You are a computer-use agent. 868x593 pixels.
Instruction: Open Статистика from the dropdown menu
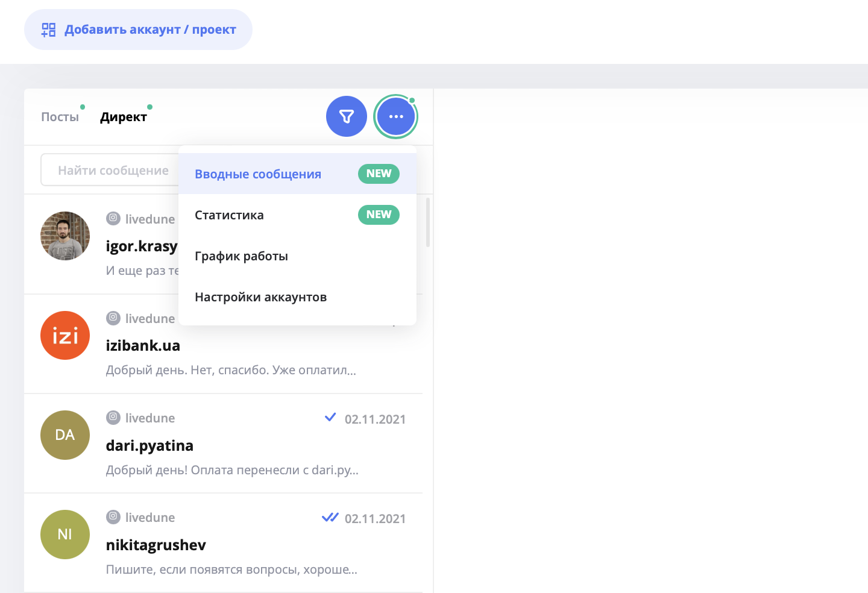[x=298, y=215]
